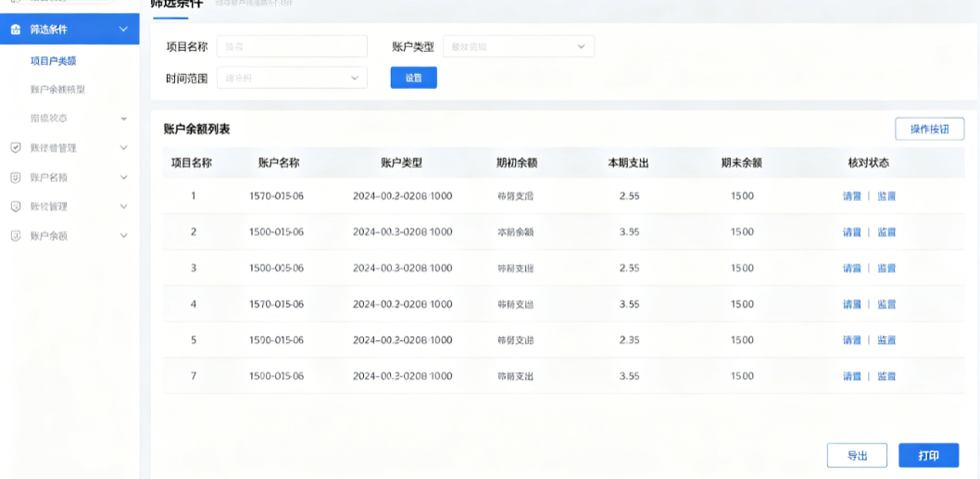
Task: Click the 账户名称 column header
Action: 279,163
